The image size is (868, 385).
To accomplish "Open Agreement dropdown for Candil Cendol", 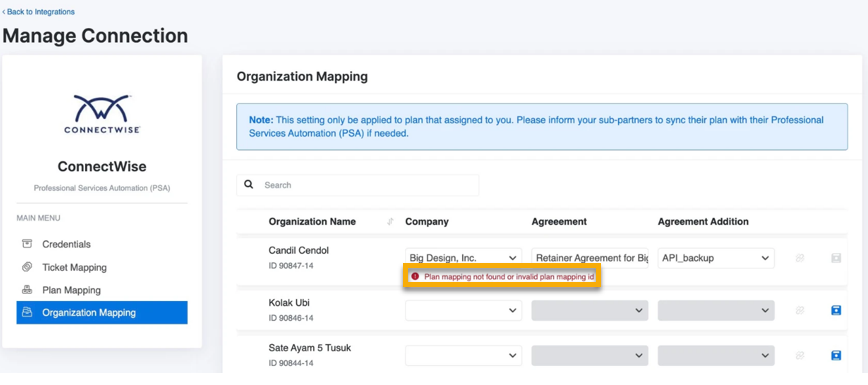I will (590, 258).
